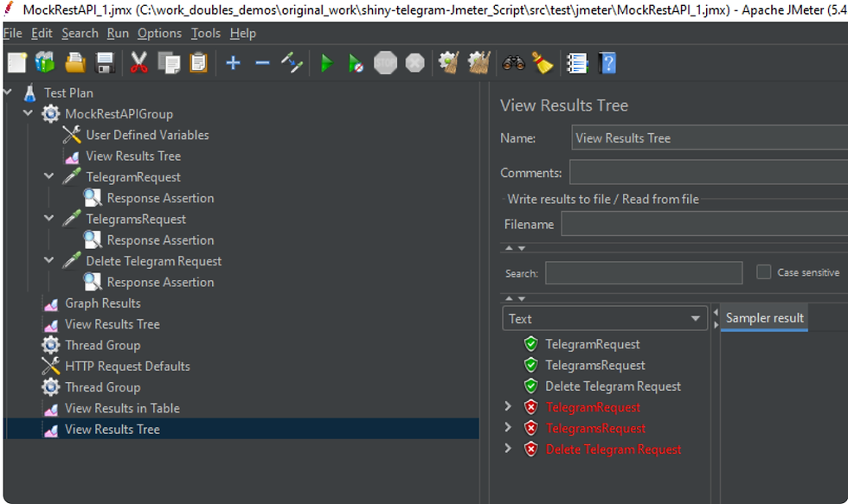The image size is (848, 504).
Task: Create a new test plan with New icon
Action: click(16, 63)
